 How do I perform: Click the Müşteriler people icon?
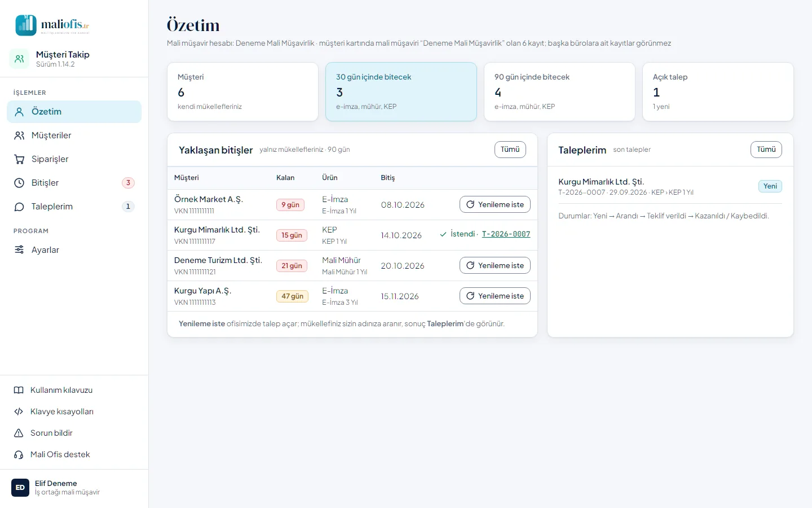pyautogui.click(x=19, y=135)
